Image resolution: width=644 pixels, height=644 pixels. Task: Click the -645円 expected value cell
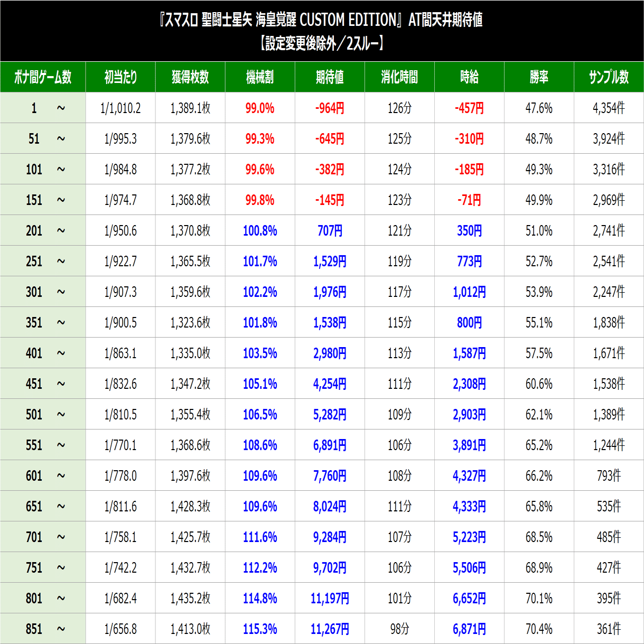(330, 139)
